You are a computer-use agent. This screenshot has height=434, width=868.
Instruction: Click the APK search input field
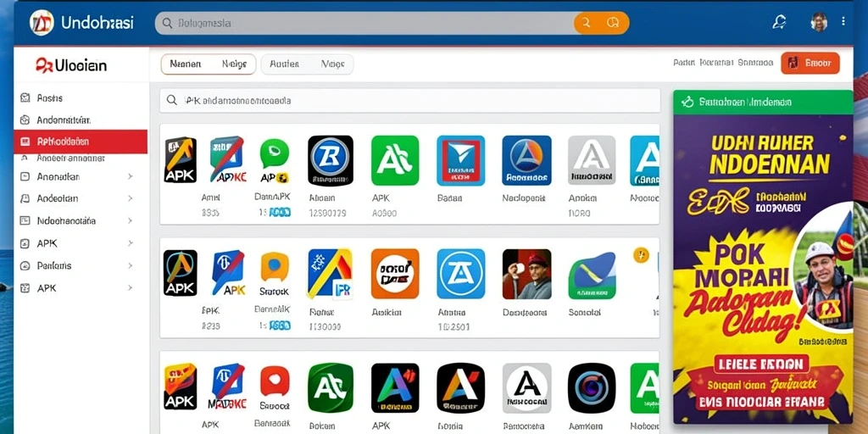pyautogui.click(x=409, y=101)
